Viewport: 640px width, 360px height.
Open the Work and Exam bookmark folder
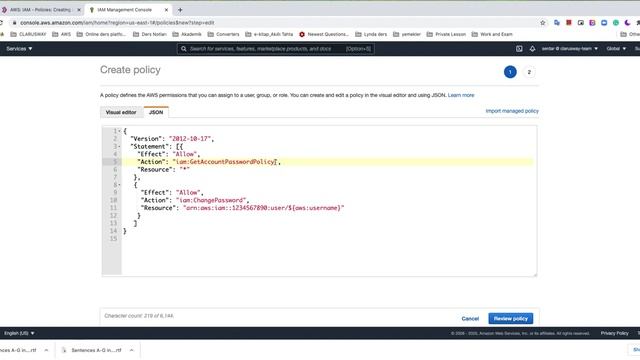[x=492, y=34]
